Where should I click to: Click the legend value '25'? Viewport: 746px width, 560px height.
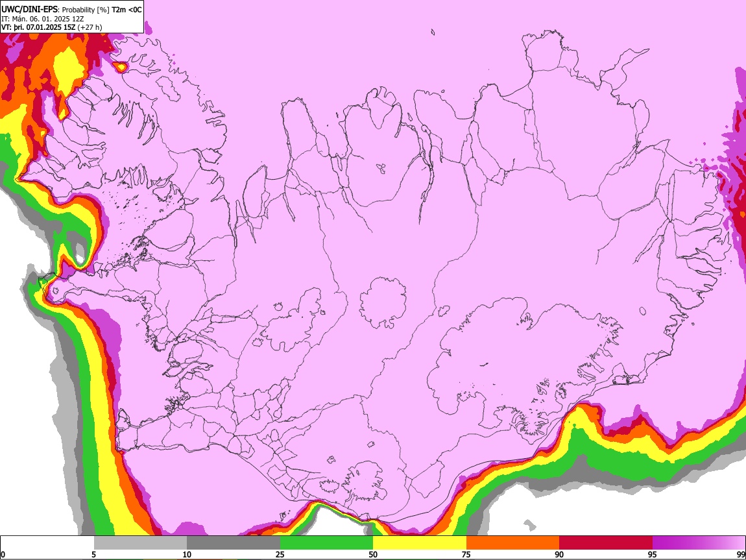click(x=280, y=555)
